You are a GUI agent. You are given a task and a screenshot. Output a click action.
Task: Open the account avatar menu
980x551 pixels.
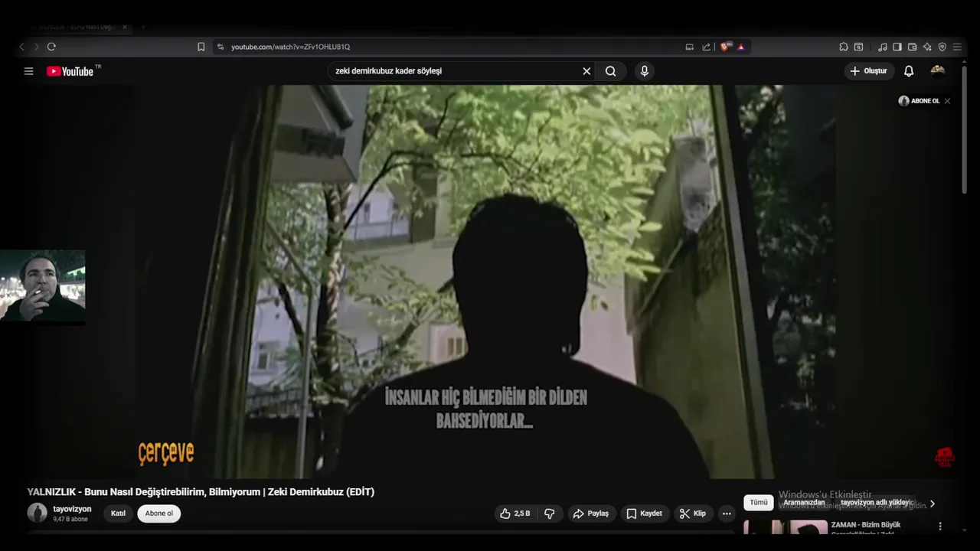point(938,71)
